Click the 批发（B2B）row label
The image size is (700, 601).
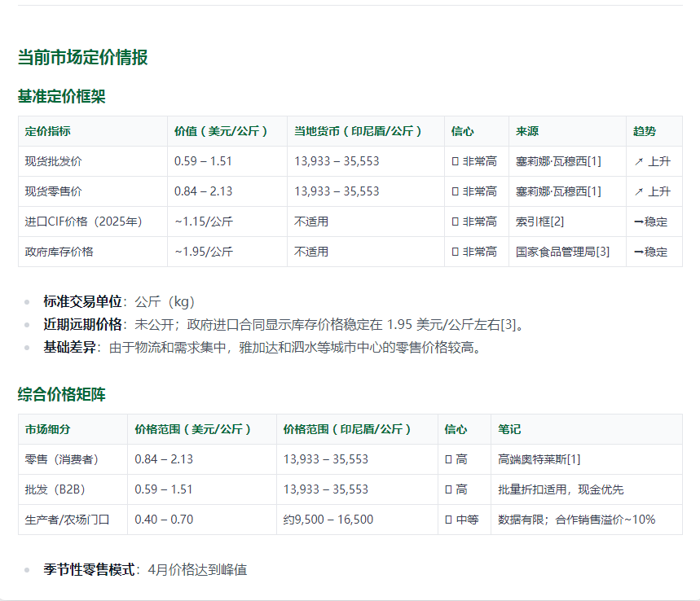pyautogui.click(x=55, y=489)
